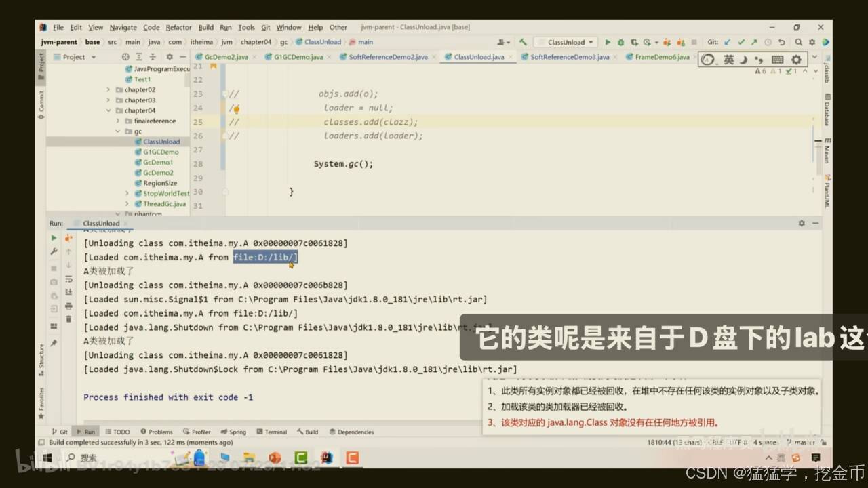Open Project panel options gear
This screenshot has width=868, height=488.
(x=169, y=57)
